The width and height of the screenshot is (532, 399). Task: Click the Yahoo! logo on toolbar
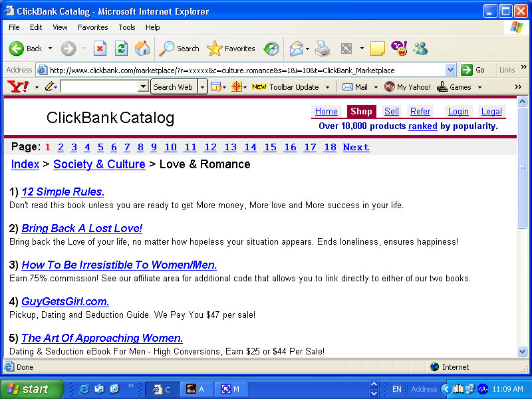19,87
